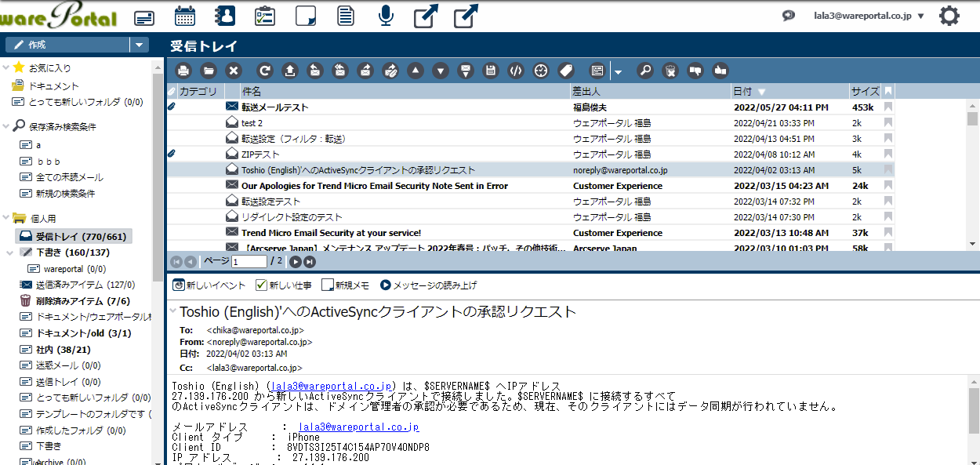Toggle flag on test 2 message
This screenshot has width=980, height=465.
pos(888,123)
